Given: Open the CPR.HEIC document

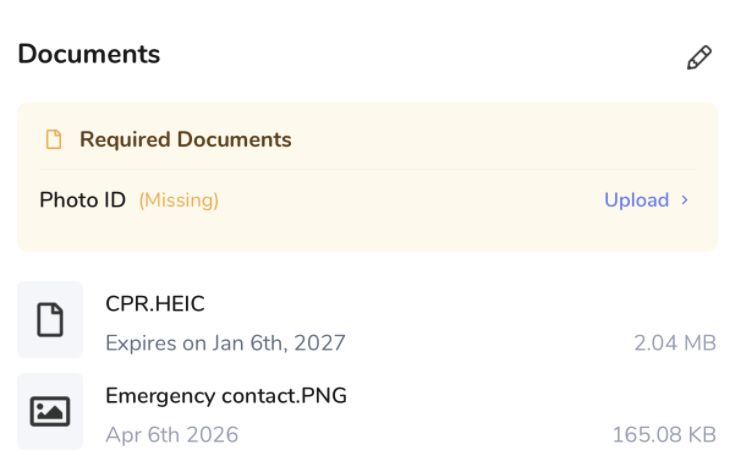Looking at the screenshot, I should (x=155, y=303).
